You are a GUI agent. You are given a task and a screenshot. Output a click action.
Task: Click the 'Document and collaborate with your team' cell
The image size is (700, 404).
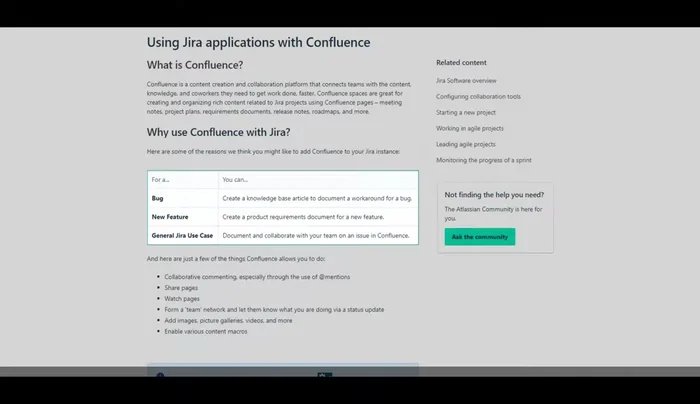click(x=318, y=235)
